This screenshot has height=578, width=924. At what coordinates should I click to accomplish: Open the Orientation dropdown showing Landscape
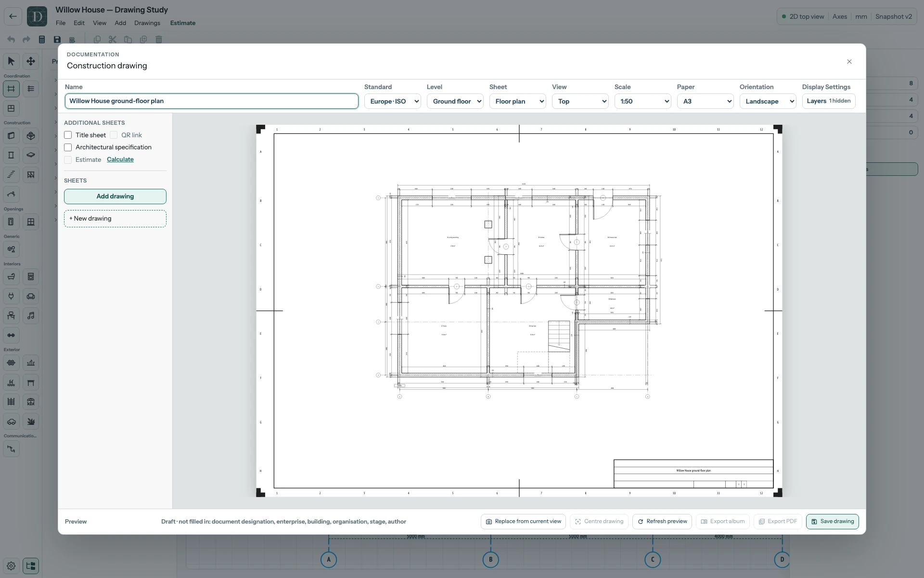(x=768, y=101)
